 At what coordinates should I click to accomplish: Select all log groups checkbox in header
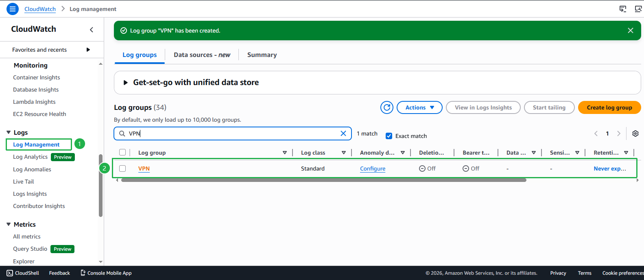click(122, 152)
